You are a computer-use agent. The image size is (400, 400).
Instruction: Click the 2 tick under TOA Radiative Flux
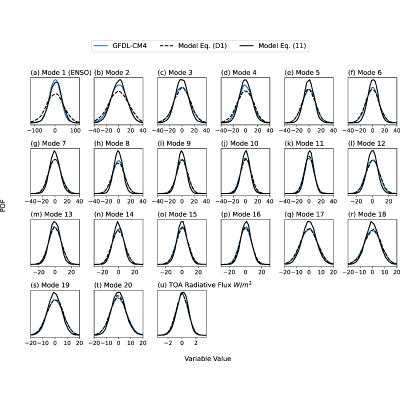tap(196, 343)
